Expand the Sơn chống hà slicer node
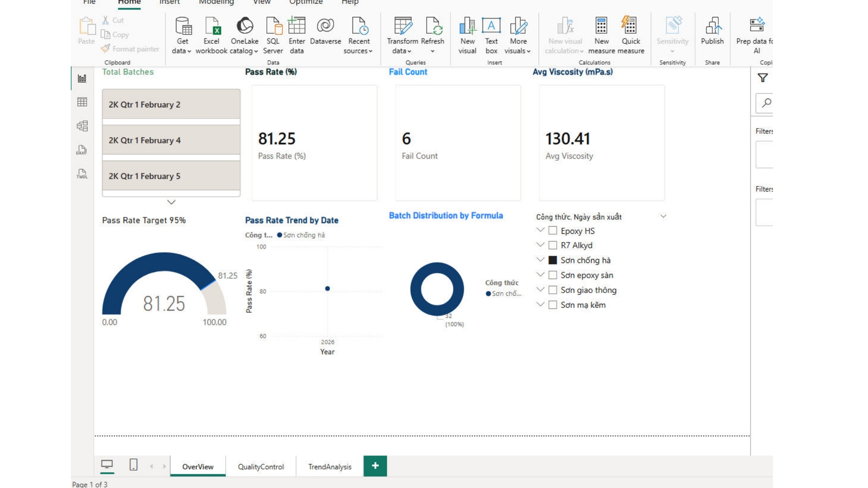The image size is (868, 488). pyautogui.click(x=540, y=260)
